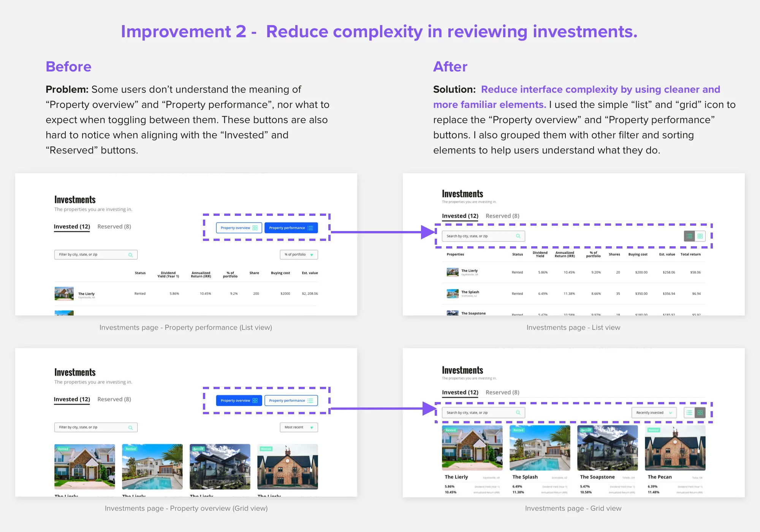
Task: Toggle Property overview button in top-left mockup
Action: (239, 228)
